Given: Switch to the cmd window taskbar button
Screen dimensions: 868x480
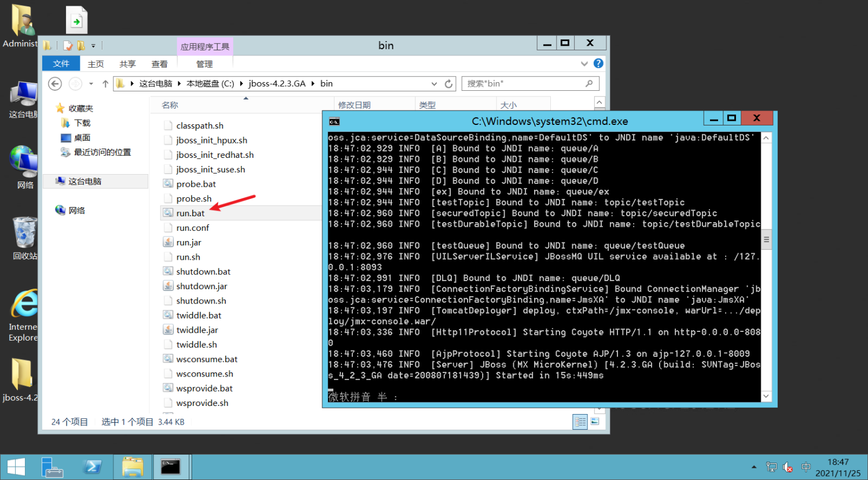Looking at the screenshot, I should pos(171,467).
